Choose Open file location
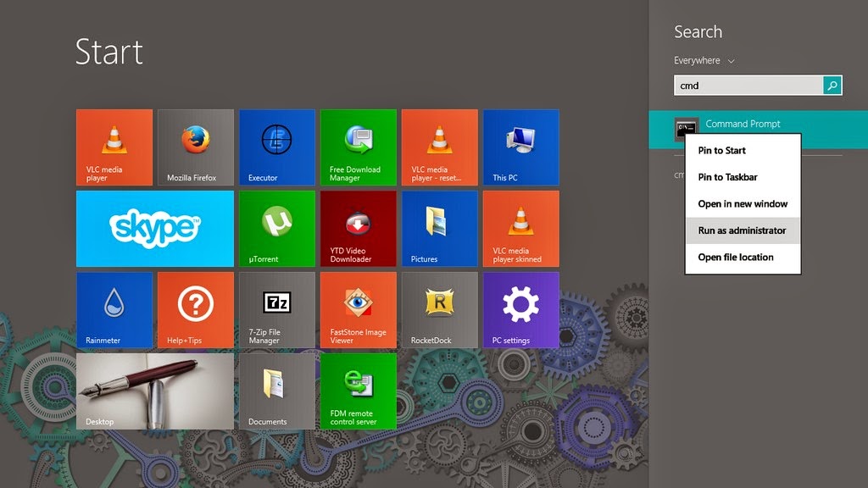The image size is (868, 488). (743, 258)
